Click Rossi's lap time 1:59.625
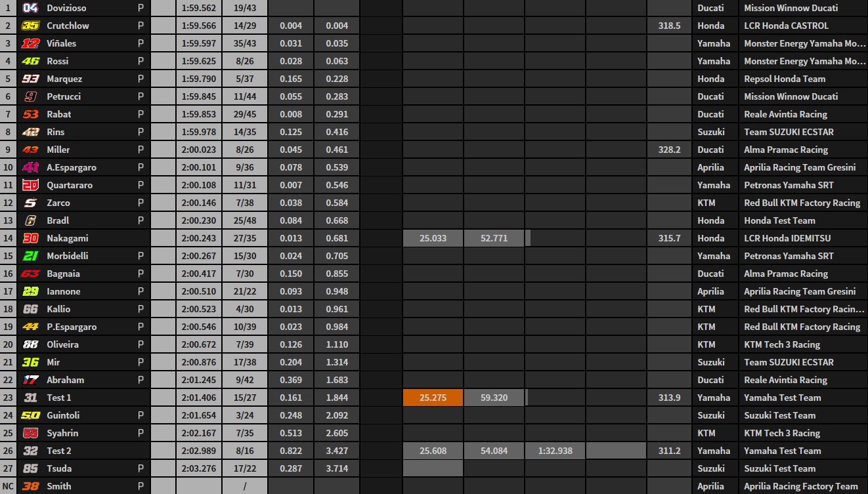This screenshot has width=868, height=494. (198, 61)
